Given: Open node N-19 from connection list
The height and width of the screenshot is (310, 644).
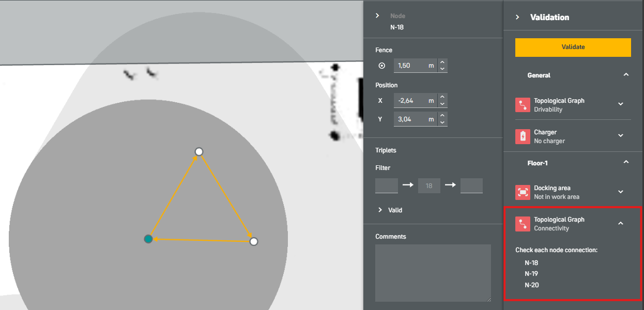Looking at the screenshot, I should pyautogui.click(x=531, y=274).
